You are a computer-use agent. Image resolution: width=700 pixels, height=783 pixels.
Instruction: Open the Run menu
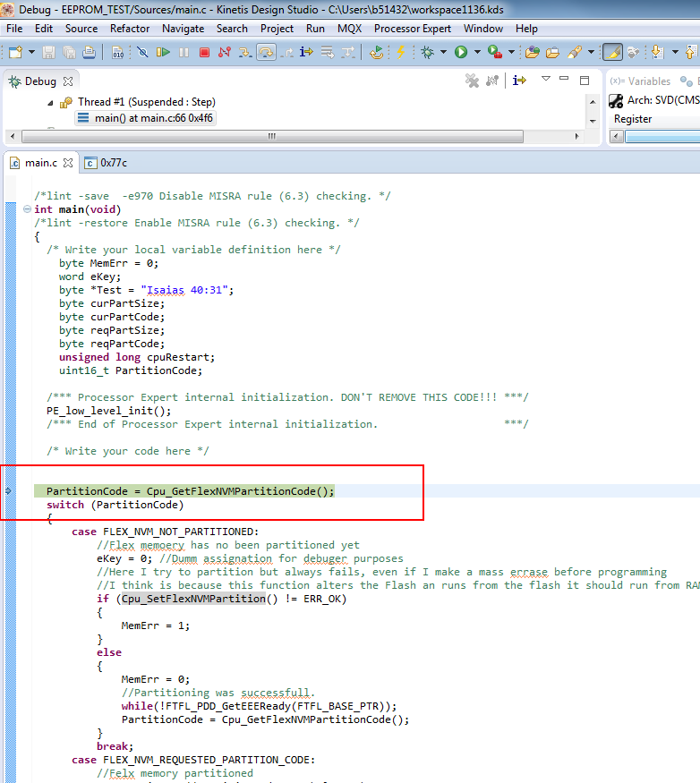[x=315, y=29]
